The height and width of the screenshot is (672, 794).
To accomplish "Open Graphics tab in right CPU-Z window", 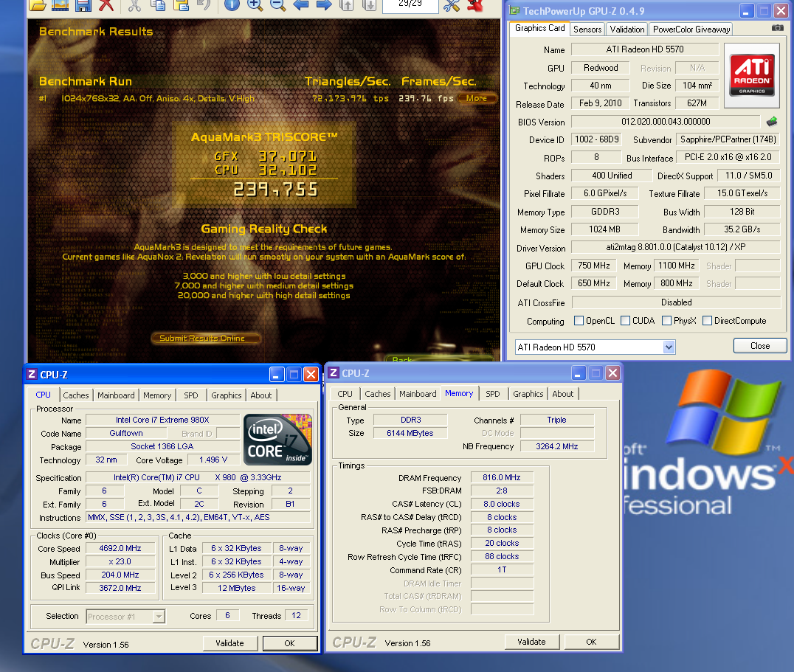I will 528,394.
